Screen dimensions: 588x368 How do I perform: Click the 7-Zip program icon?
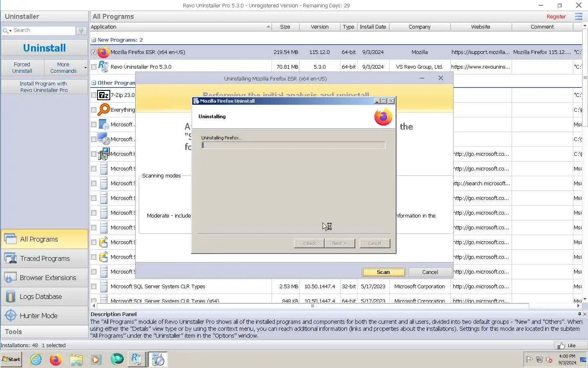click(104, 95)
